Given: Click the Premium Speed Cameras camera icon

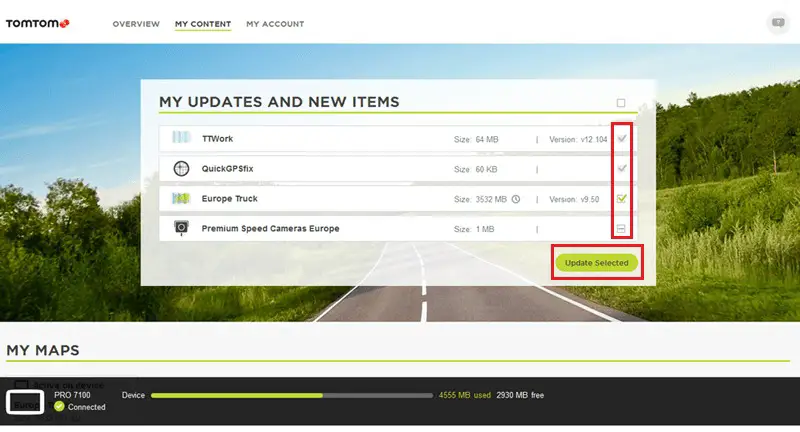Looking at the screenshot, I should (x=181, y=227).
